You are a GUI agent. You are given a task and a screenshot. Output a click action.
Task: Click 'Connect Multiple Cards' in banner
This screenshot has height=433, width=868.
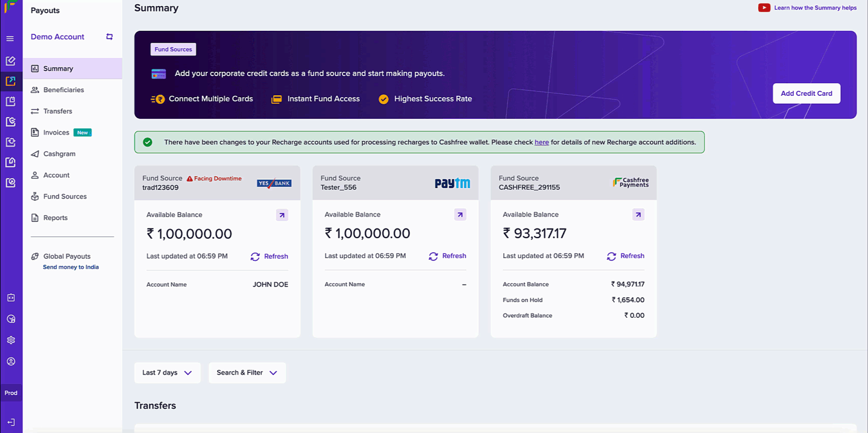[x=211, y=99]
